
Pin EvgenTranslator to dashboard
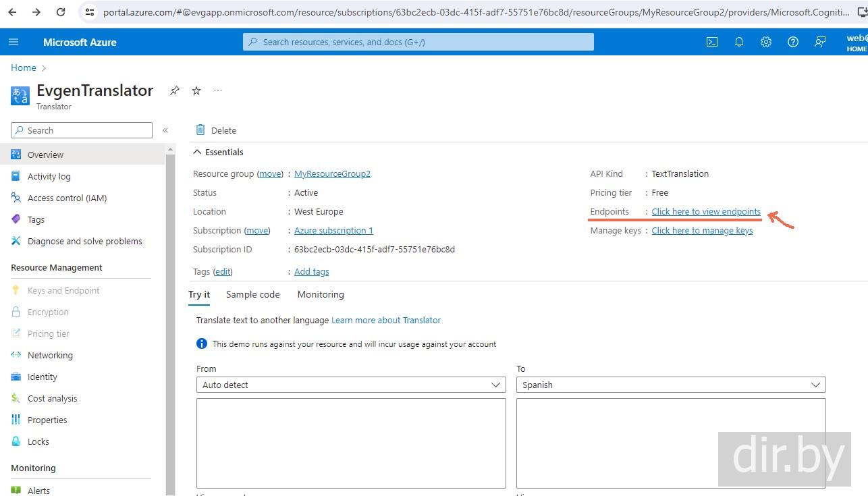pos(175,90)
